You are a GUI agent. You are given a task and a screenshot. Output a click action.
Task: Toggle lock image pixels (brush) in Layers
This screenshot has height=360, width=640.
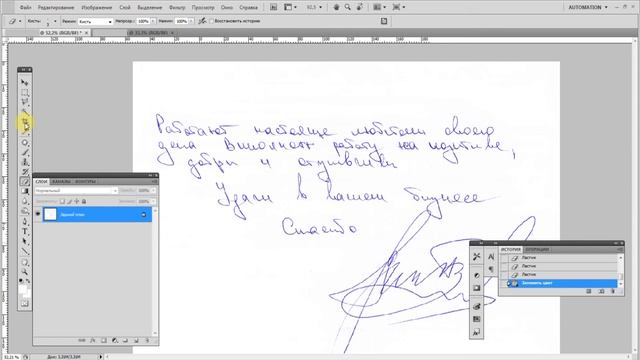tap(70, 201)
